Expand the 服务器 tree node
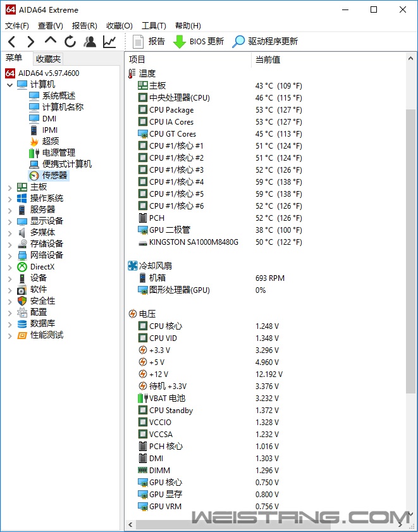Screen dimensions: 418x532 (x=10, y=210)
